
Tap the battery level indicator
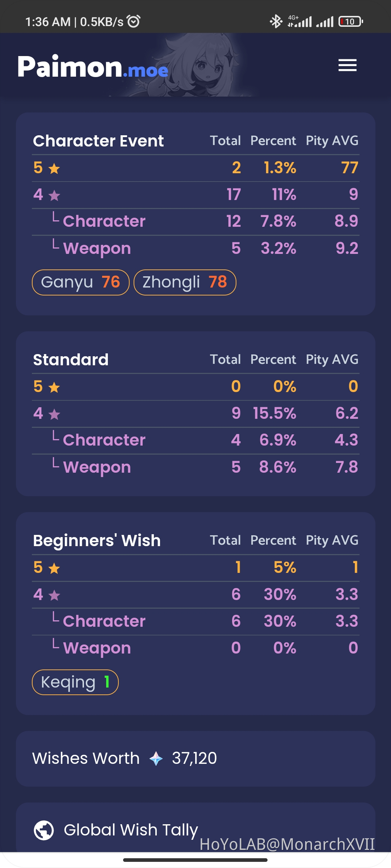pyautogui.click(x=350, y=22)
